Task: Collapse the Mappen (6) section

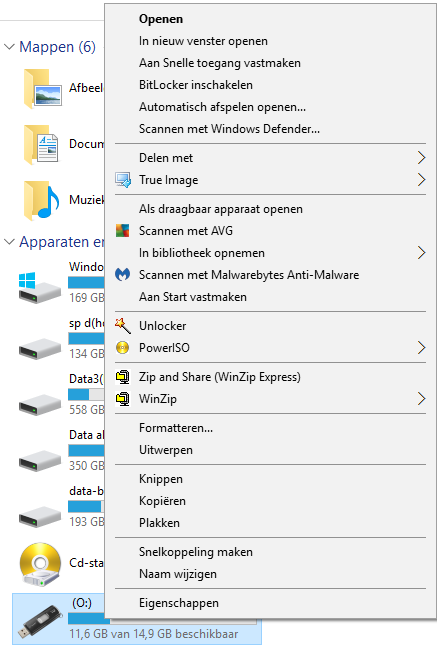Action: [9, 47]
